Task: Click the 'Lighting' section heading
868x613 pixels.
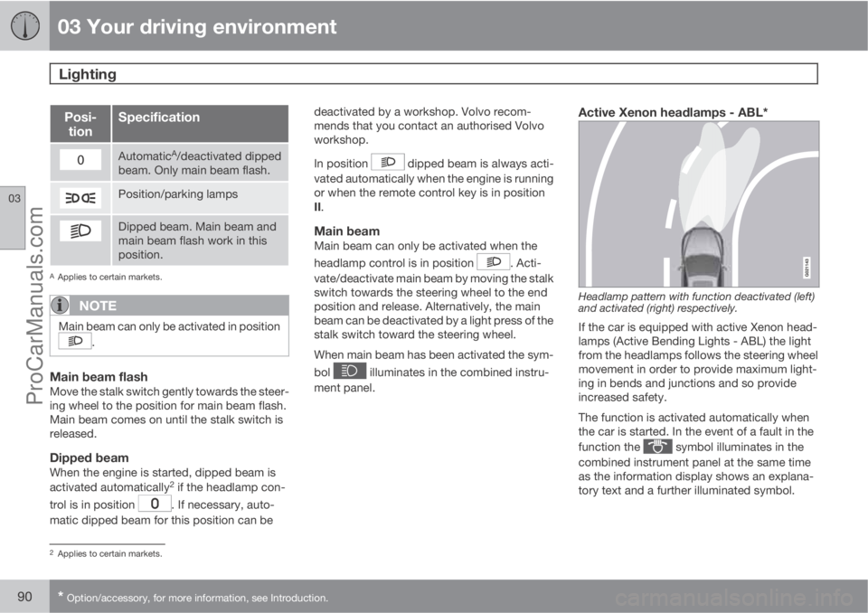Action: coord(88,74)
